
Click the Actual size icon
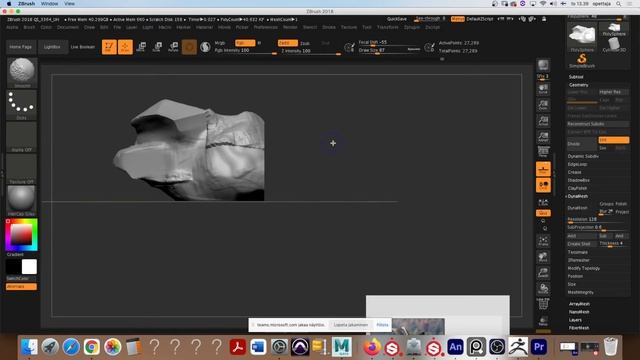coord(543,121)
